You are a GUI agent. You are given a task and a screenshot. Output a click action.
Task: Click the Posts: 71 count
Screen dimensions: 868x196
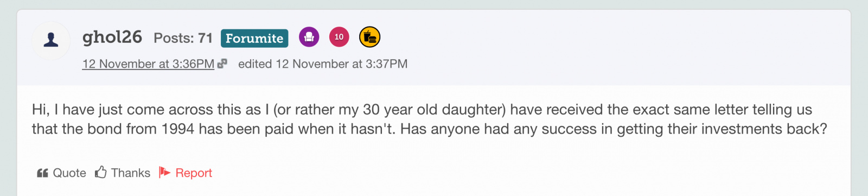pyautogui.click(x=183, y=38)
